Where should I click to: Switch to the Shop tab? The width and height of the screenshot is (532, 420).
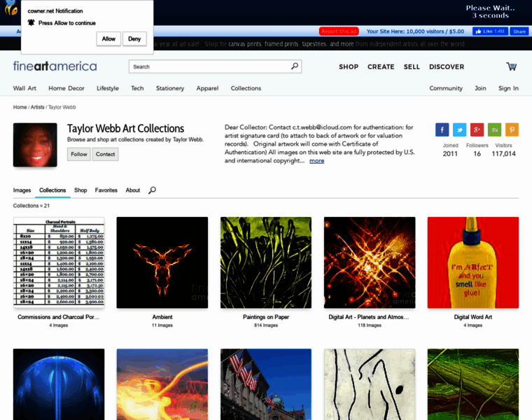pos(80,190)
